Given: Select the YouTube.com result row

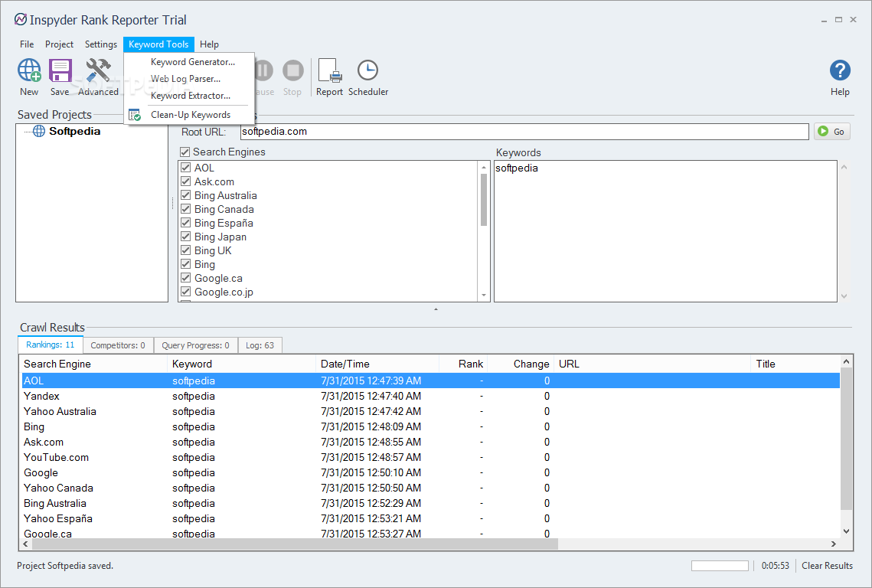Looking at the screenshot, I should (430, 457).
